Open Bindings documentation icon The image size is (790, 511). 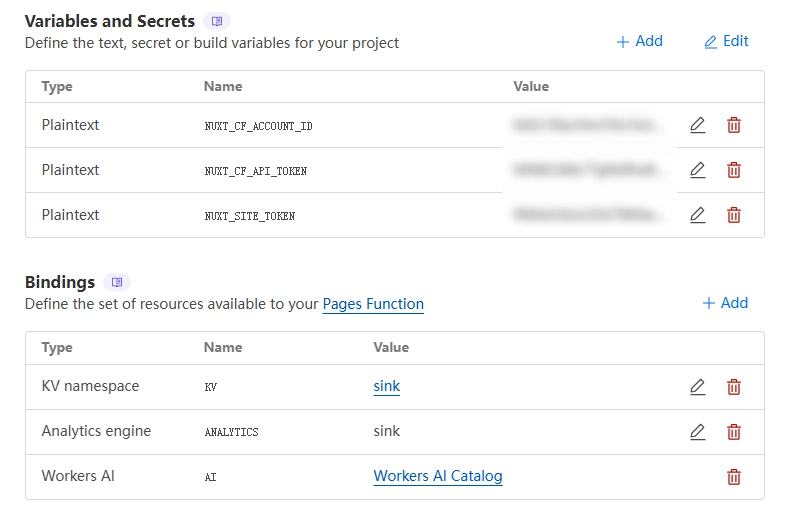pyautogui.click(x=117, y=282)
